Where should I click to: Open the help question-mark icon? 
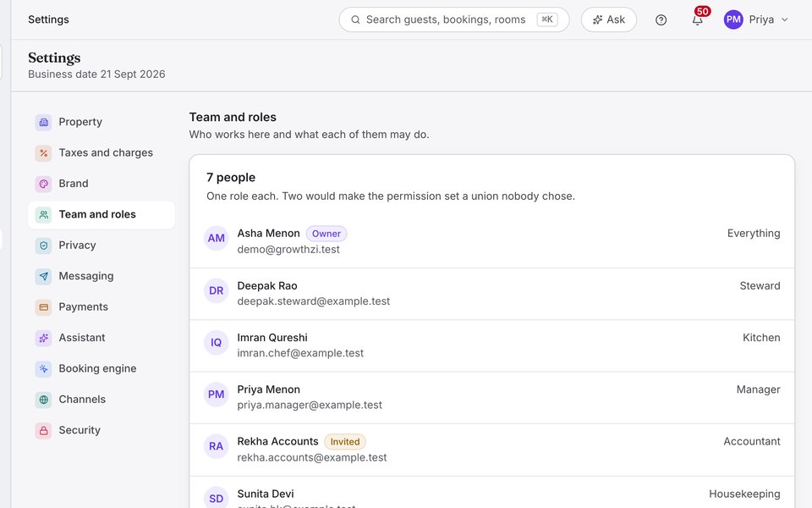pos(661,19)
